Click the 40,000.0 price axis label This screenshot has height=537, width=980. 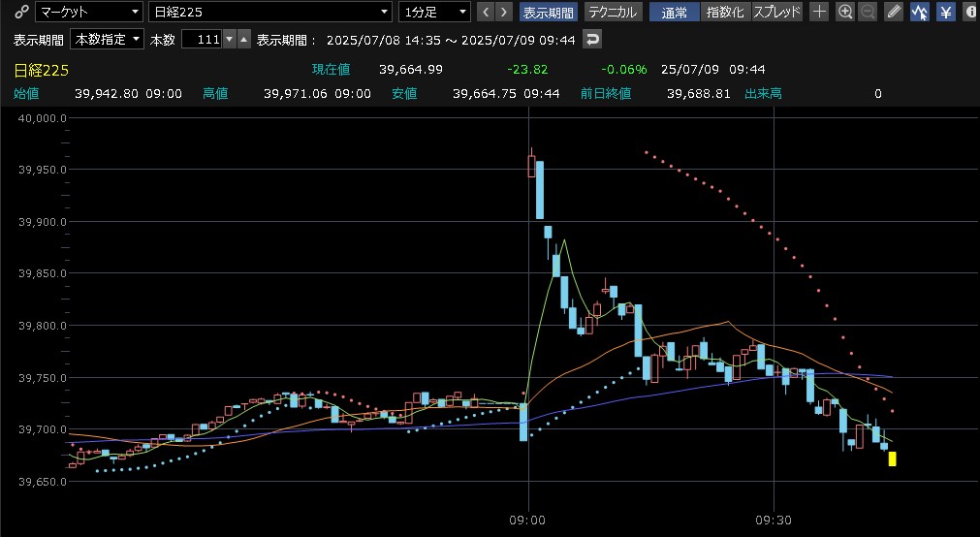tap(43, 118)
